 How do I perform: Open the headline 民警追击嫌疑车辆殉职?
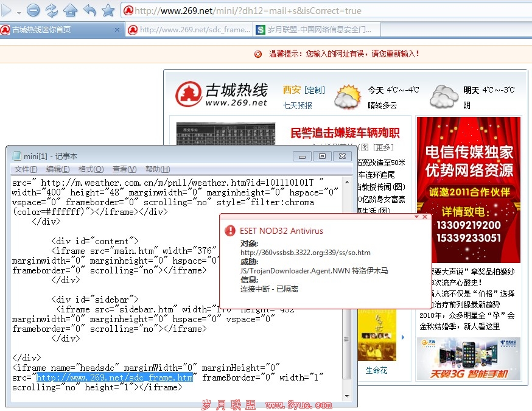[x=345, y=133]
